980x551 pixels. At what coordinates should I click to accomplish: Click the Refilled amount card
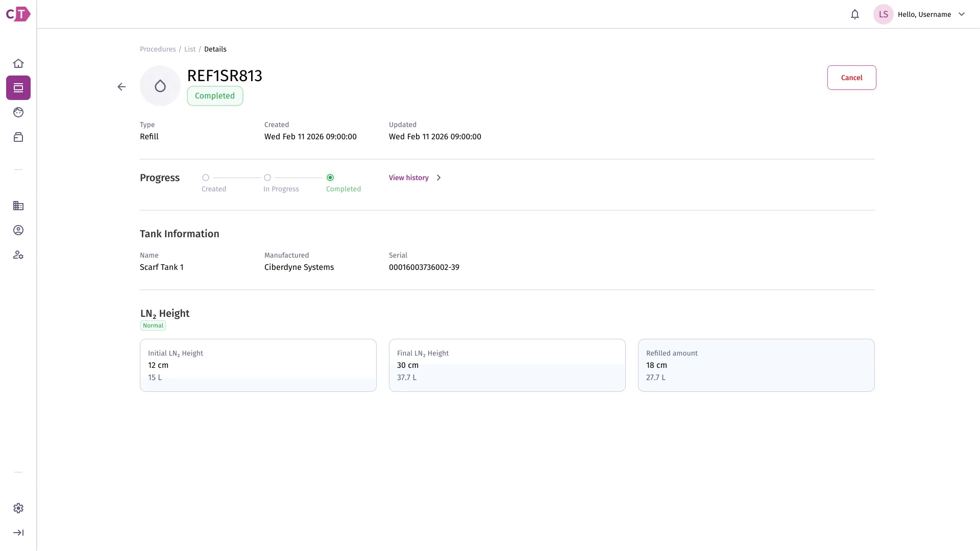click(756, 365)
